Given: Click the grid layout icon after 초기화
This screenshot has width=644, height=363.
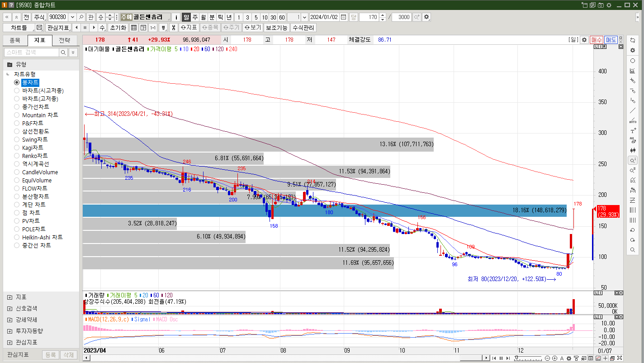Looking at the screenshot, I should tap(134, 28).
